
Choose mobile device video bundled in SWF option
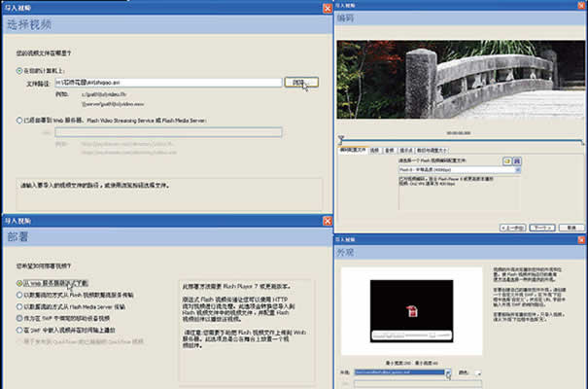click(x=19, y=318)
